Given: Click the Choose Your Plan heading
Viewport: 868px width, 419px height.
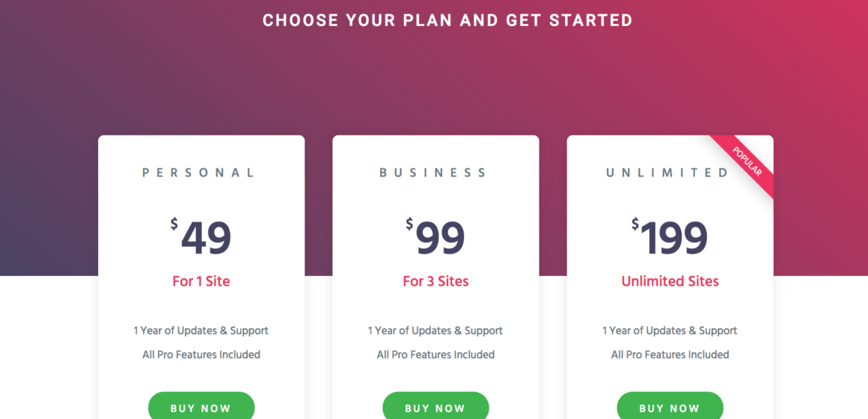Looking at the screenshot, I should [x=447, y=20].
